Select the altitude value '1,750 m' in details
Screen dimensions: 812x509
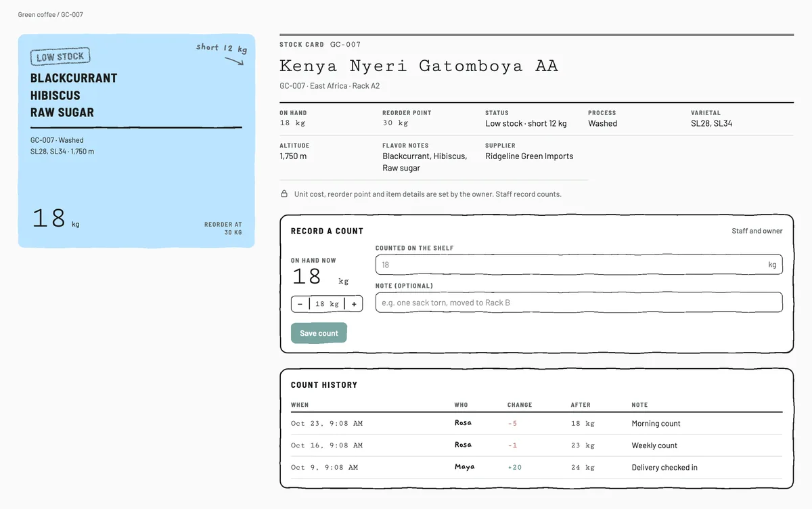(x=293, y=156)
